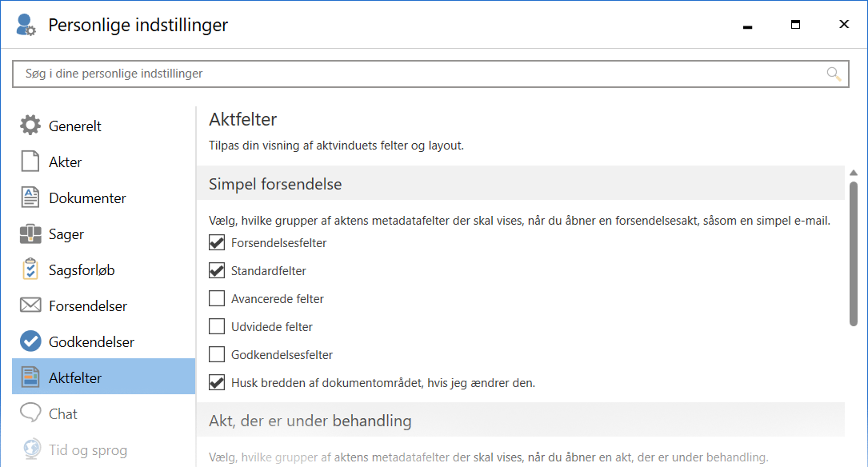The image size is (868, 467).
Task: Click the Aktfelter layout icon
Action: coord(30,377)
